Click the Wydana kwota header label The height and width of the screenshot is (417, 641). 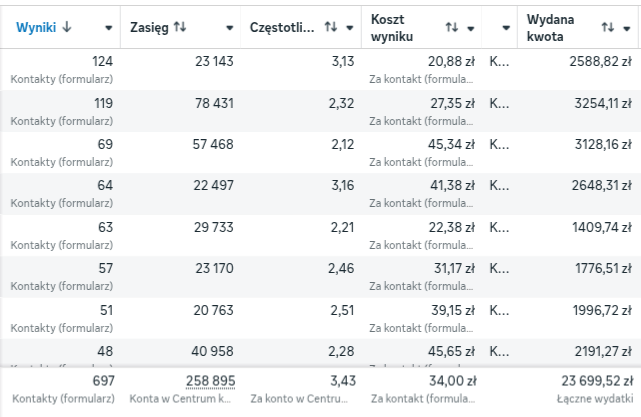tap(549, 26)
